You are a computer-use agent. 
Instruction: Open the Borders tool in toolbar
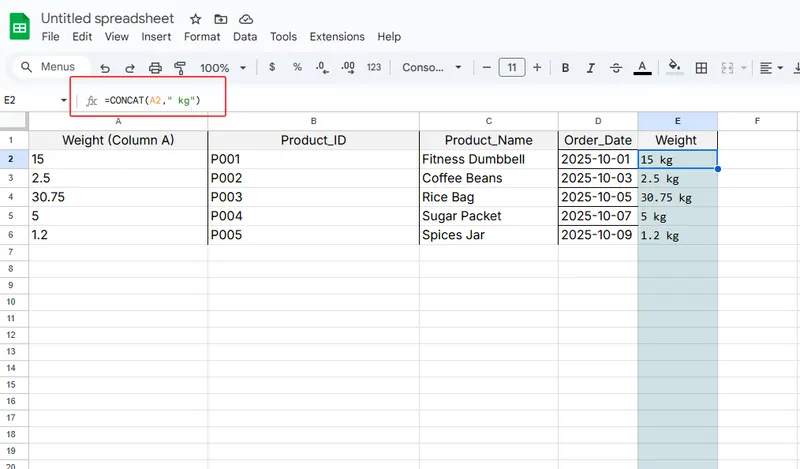[x=701, y=68]
